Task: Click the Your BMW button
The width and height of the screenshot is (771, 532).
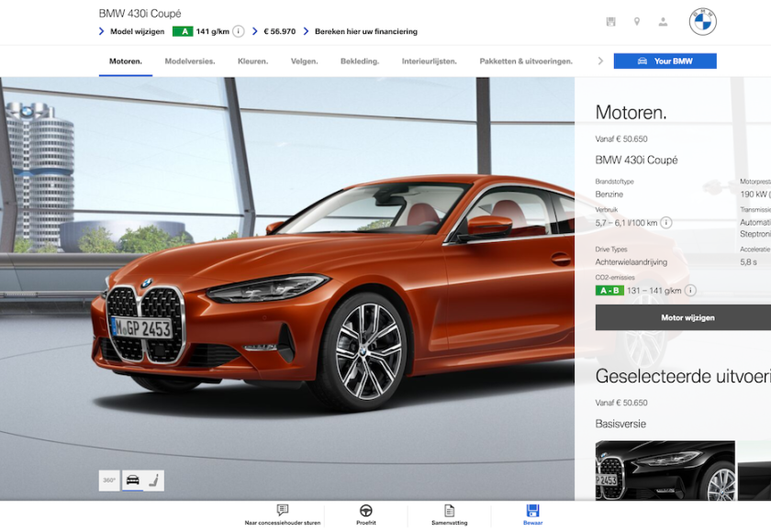Action: [x=665, y=61]
